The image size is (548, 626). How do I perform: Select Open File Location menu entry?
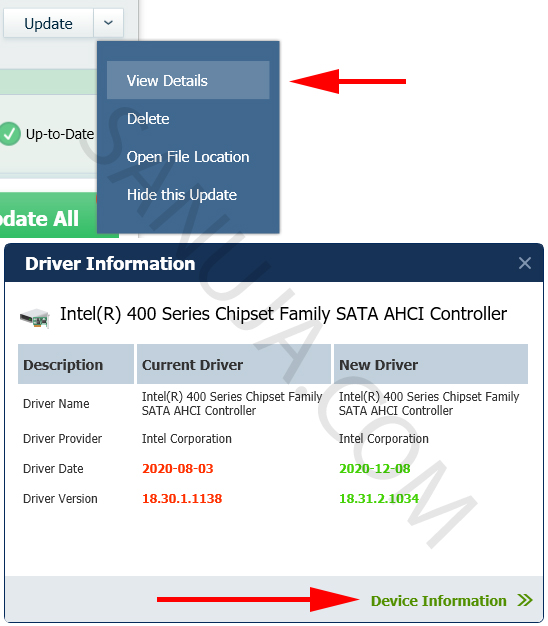188,157
